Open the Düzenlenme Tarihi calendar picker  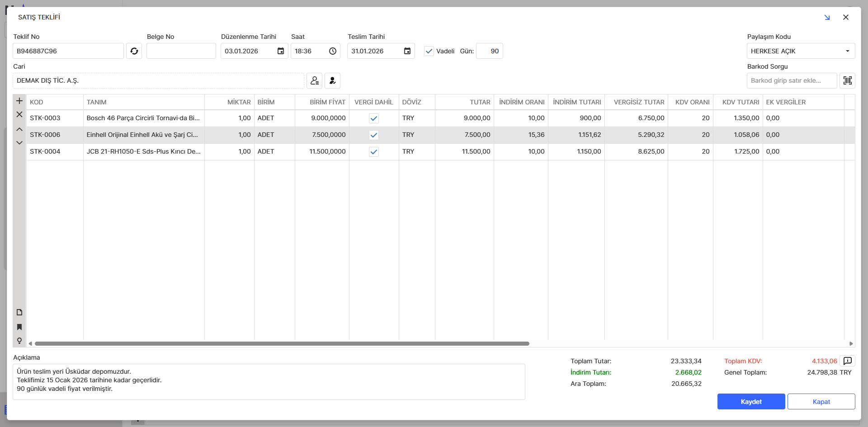pyautogui.click(x=281, y=51)
